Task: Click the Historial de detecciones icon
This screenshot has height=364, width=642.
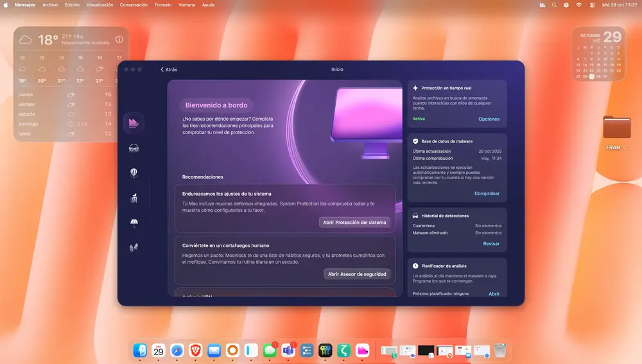Action: [415, 216]
